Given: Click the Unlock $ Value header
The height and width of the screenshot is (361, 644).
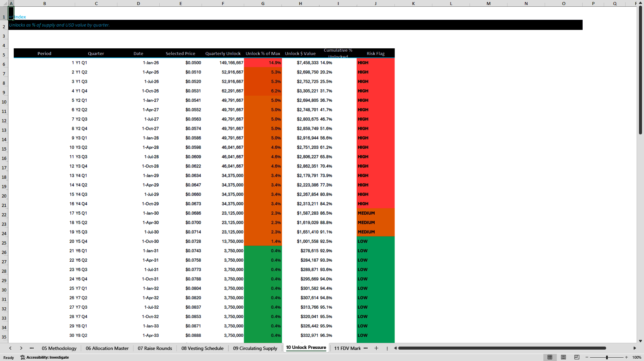Looking at the screenshot, I should pyautogui.click(x=301, y=53).
